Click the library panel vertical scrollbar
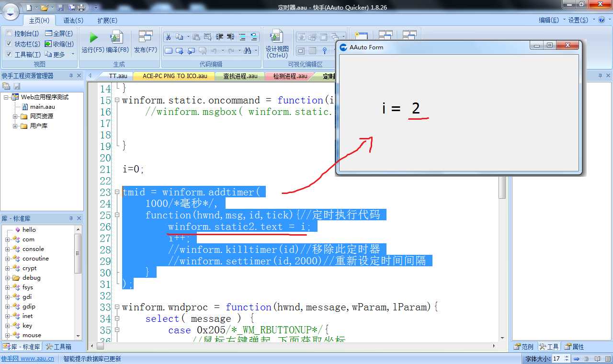613x364 pixels. click(x=78, y=283)
